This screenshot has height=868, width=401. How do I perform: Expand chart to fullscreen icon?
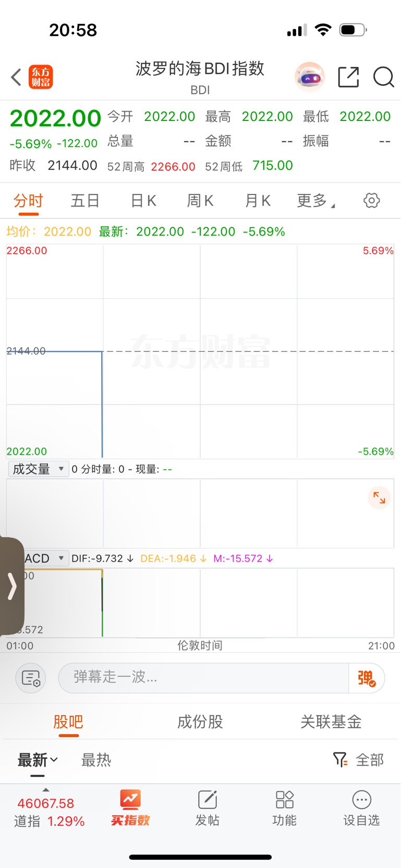pyautogui.click(x=379, y=498)
